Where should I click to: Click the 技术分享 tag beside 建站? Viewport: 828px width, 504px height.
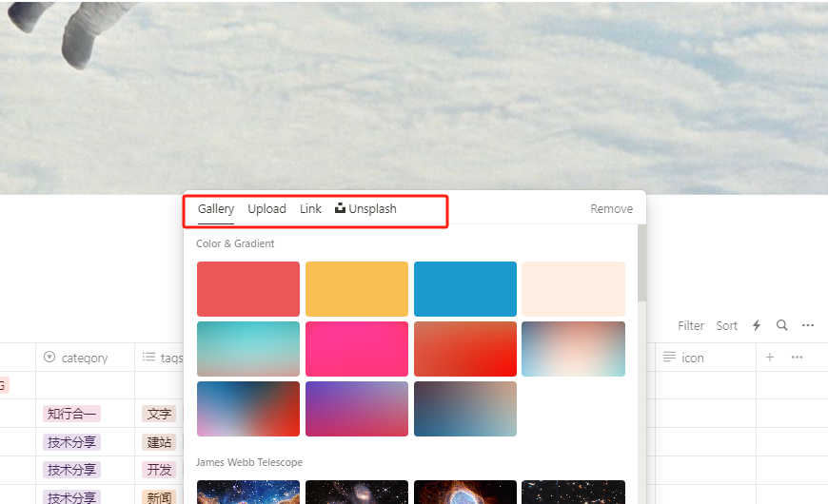click(x=71, y=442)
